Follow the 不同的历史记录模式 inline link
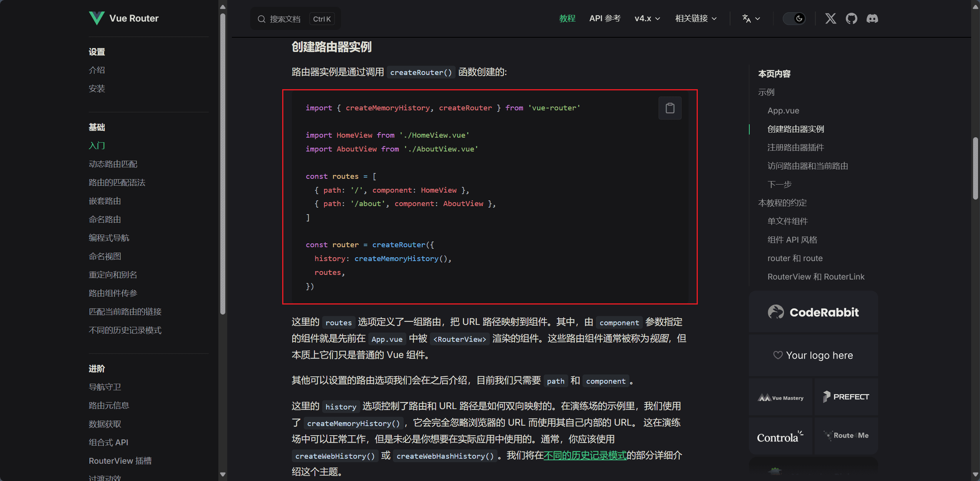980x481 pixels. click(585, 456)
